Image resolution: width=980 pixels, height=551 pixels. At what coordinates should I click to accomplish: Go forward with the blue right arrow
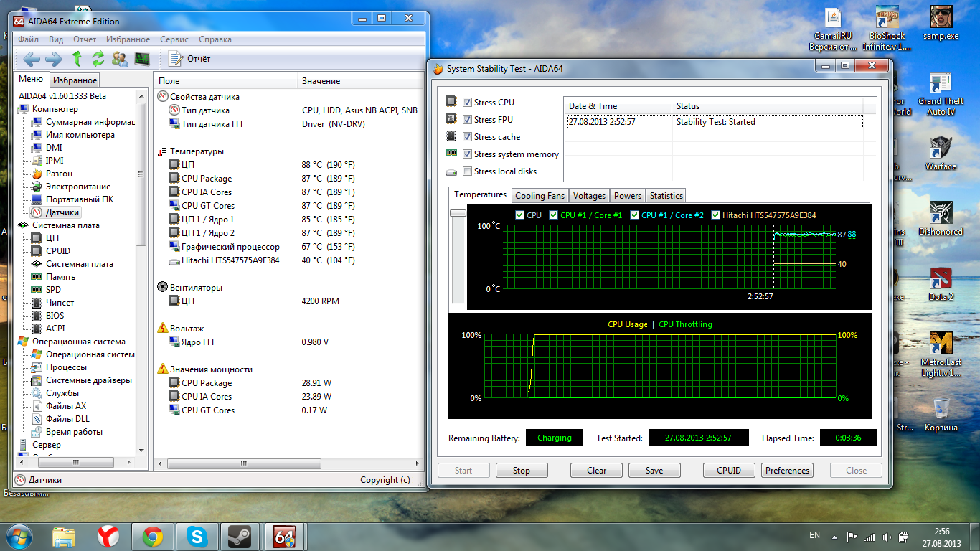click(54, 59)
